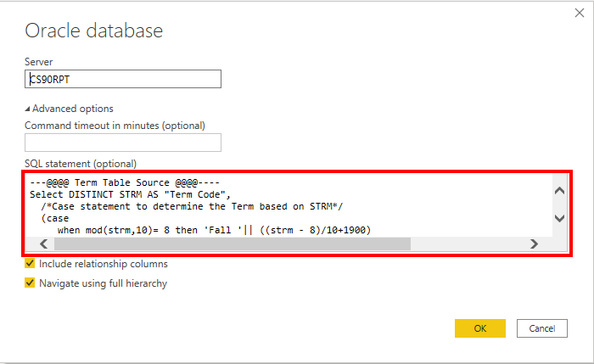Click the horizontal scrollbar right arrow
Screen dimensions: 594x364
[x=534, y=244]
